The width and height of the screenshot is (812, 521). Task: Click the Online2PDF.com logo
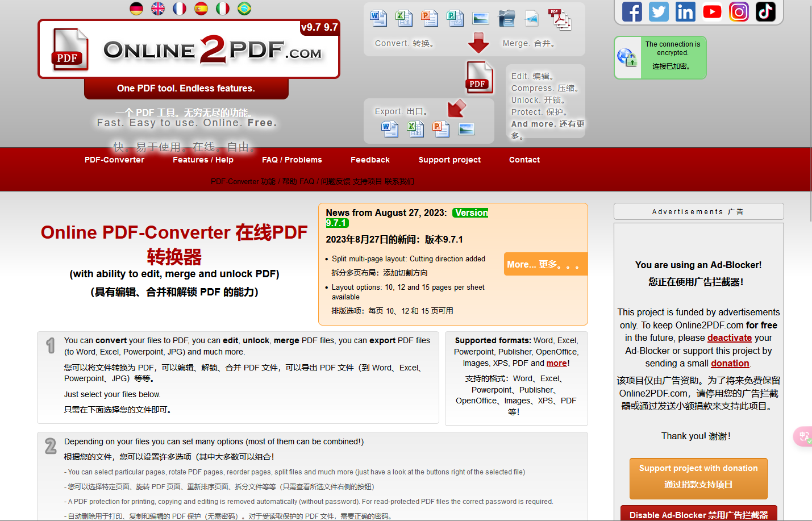click(x=189, y=49)
